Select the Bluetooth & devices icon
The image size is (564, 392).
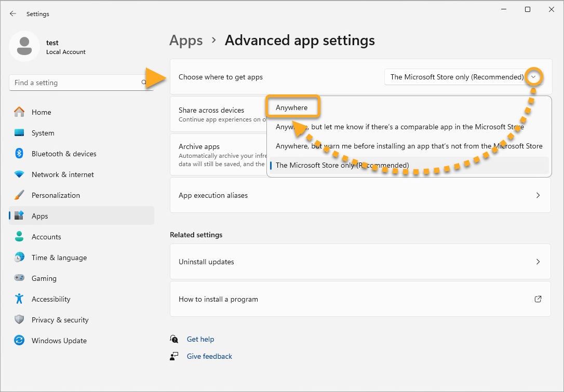pos(19,154)
